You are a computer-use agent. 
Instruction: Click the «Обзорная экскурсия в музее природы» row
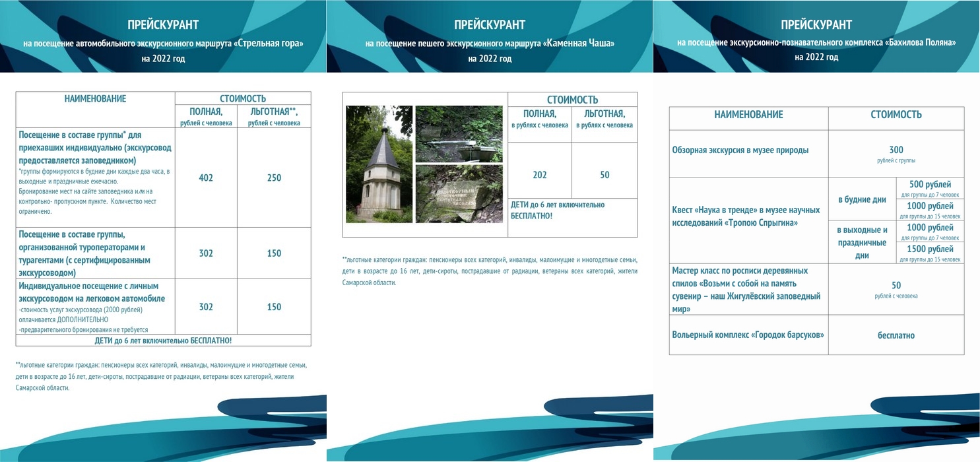click(x=748, y=150)
